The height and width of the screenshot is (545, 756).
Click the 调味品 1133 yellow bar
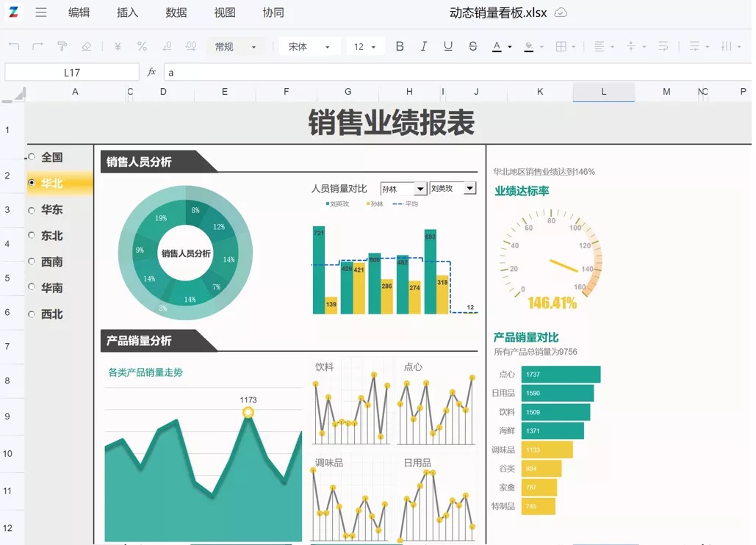click(x=547, y=450)
